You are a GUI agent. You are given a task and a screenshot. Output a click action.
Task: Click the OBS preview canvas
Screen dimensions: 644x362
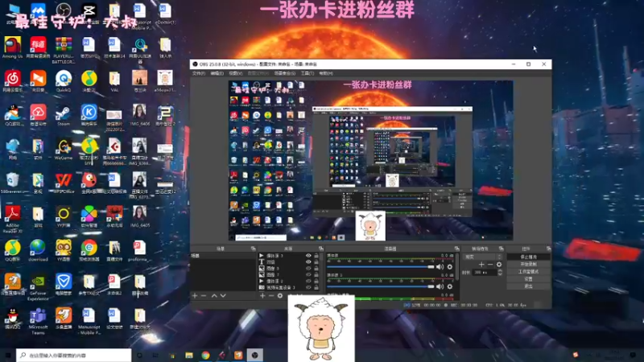point(370,160)
